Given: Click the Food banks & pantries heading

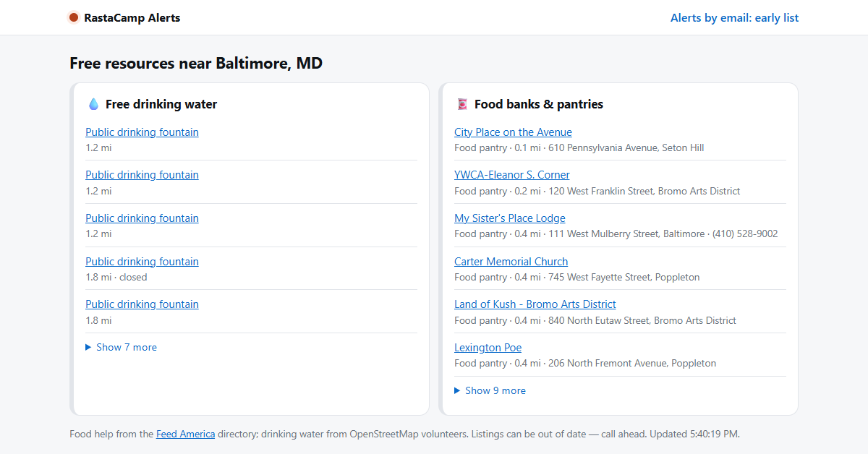Looking at the screenshot, I should [539, 104].
